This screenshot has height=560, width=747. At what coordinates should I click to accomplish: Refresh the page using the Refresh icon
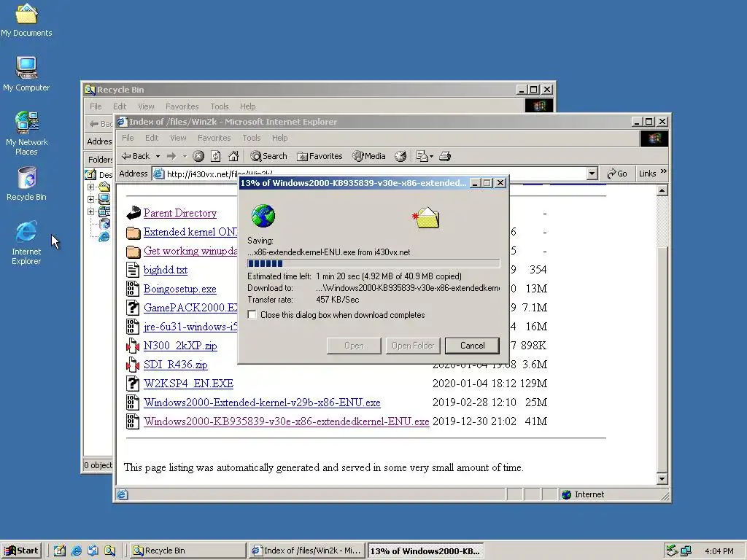click(216, 156)
